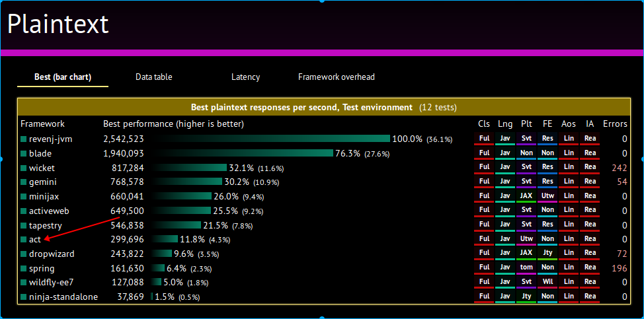The height and width of the screenshot is (319, 644).
Task: Click the FE column header
Action: [x=547, y=124]
